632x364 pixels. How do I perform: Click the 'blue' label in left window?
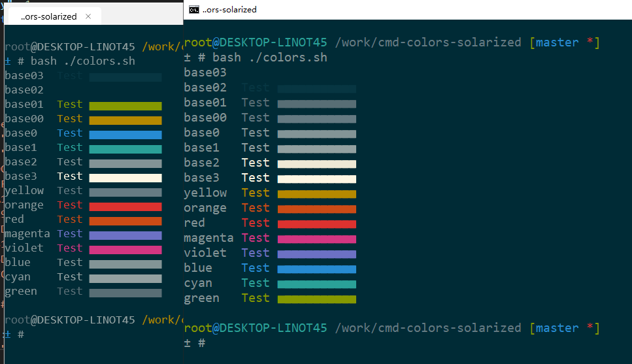(18, 263)
